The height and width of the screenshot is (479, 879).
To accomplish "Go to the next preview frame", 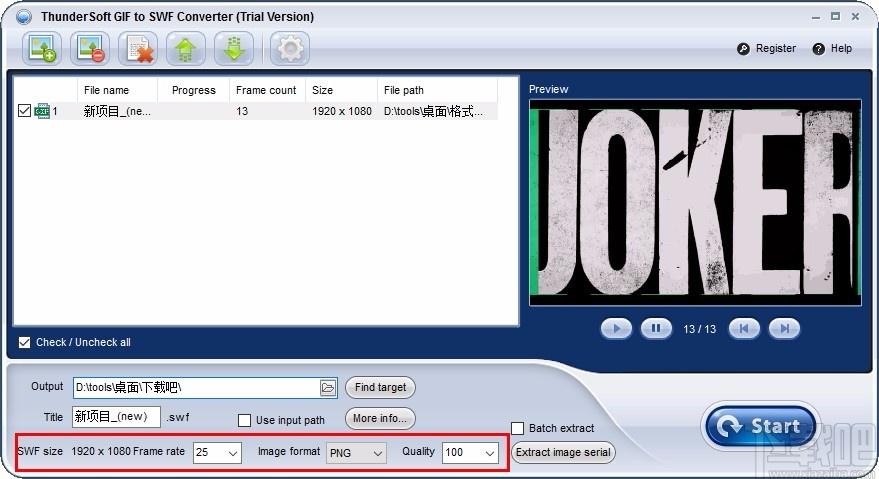I will 784,329.
